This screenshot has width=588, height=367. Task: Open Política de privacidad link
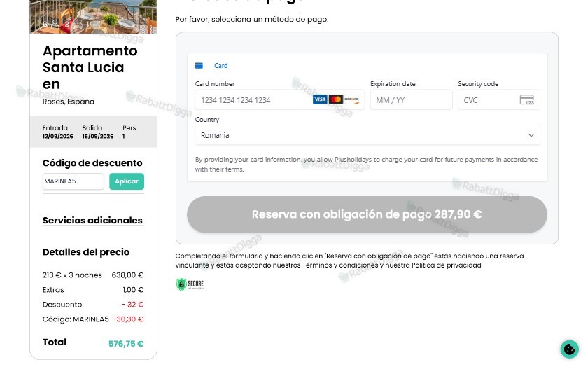(x=447, y=265)
